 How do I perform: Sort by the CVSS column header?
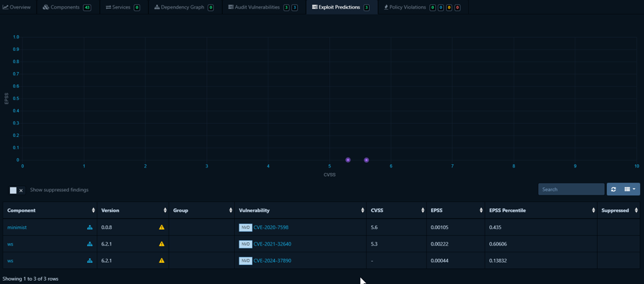396,211
